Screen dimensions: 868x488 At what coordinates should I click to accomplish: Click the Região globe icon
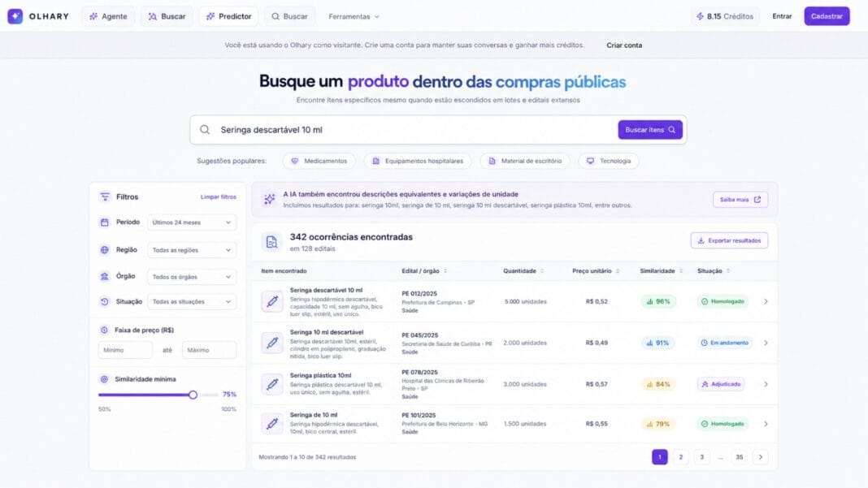pyautogui.click(x=104, y=249)
